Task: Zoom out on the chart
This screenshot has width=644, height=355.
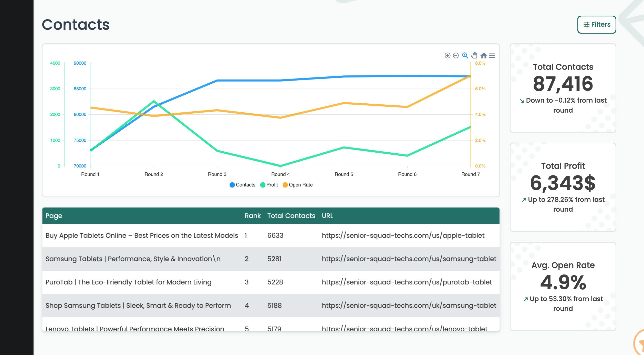Action: (x=455, y=55)
